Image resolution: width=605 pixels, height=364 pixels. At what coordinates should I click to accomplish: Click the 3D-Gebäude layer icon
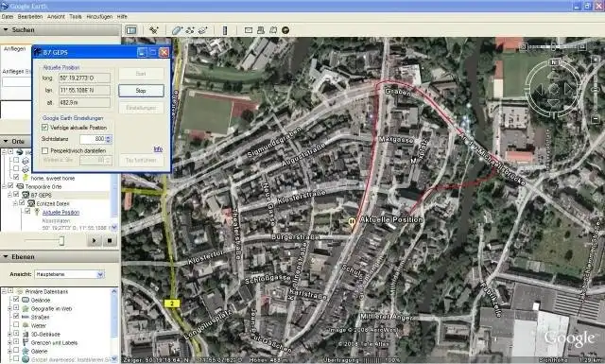[26, 334]
